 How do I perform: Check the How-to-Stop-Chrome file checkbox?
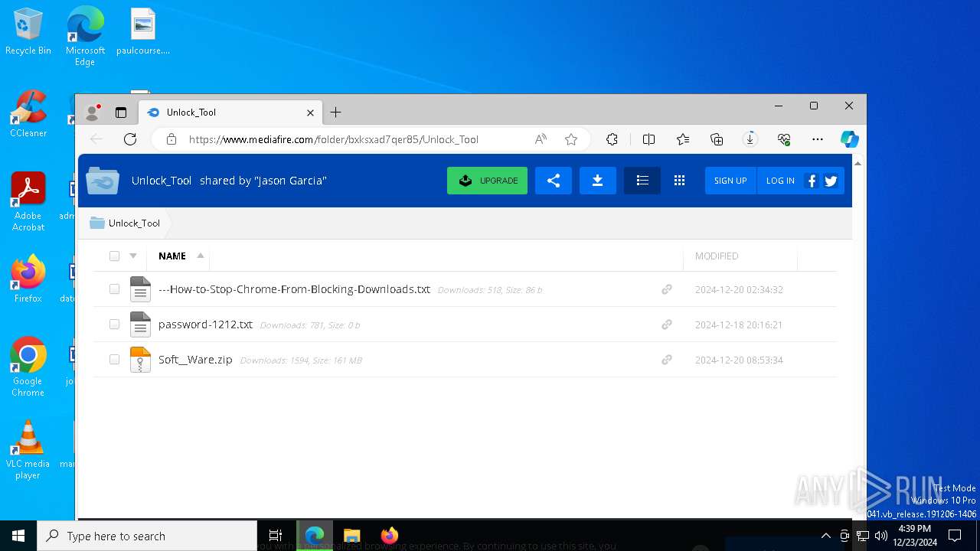[114, 289]
